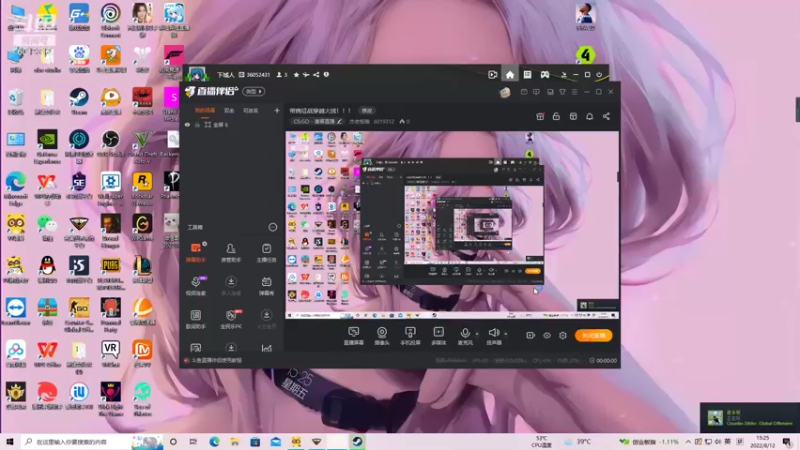The height and width of the screenshot is (450, 800).
Task: Open the 全民乐PK tool
Action: point(231,319)
